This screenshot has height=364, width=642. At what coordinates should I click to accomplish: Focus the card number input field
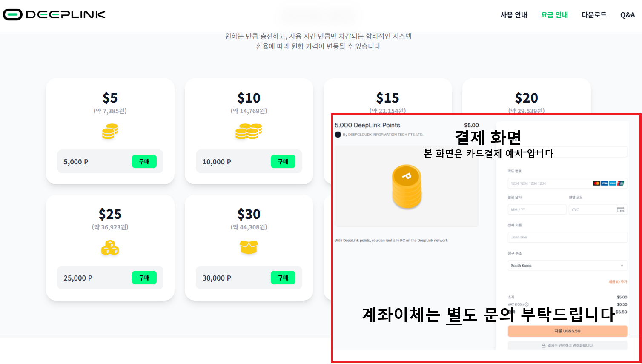pyautogui.click(x=549, y=183)
